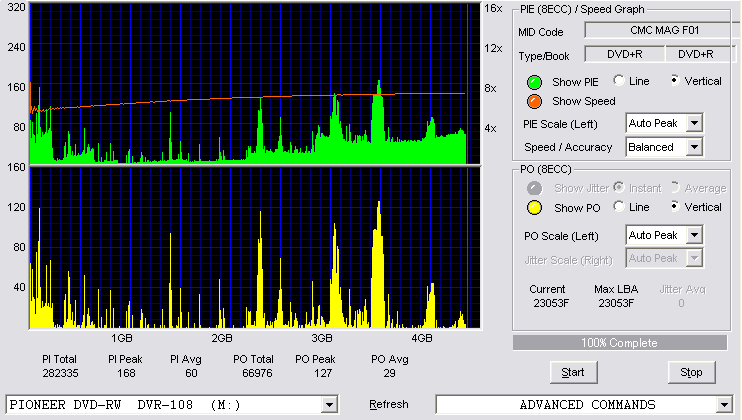742x420 pixels.
Task: Click the Refresh label
Action: pyautogui.click(x=389, y=404)
